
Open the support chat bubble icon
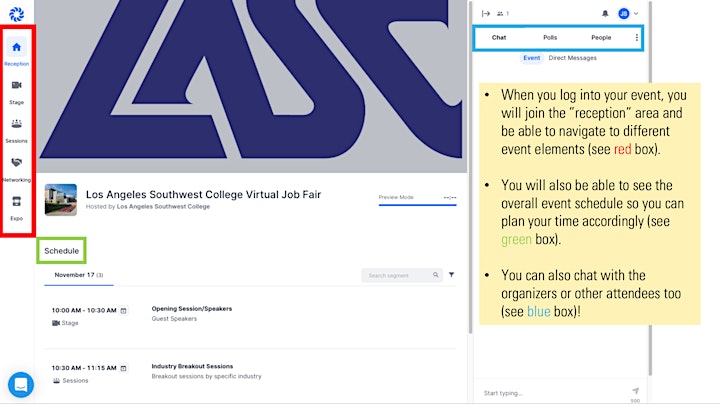(21, 384)
